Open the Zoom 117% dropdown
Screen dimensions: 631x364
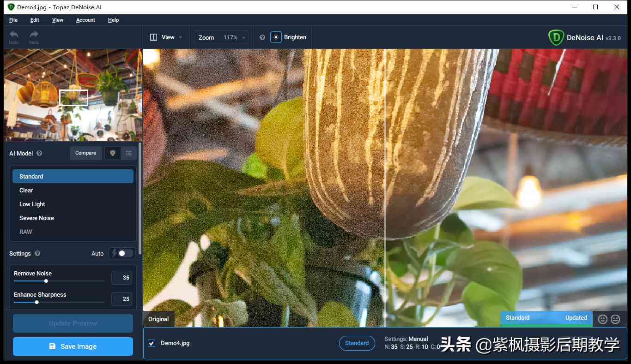[x=221, y=37]
